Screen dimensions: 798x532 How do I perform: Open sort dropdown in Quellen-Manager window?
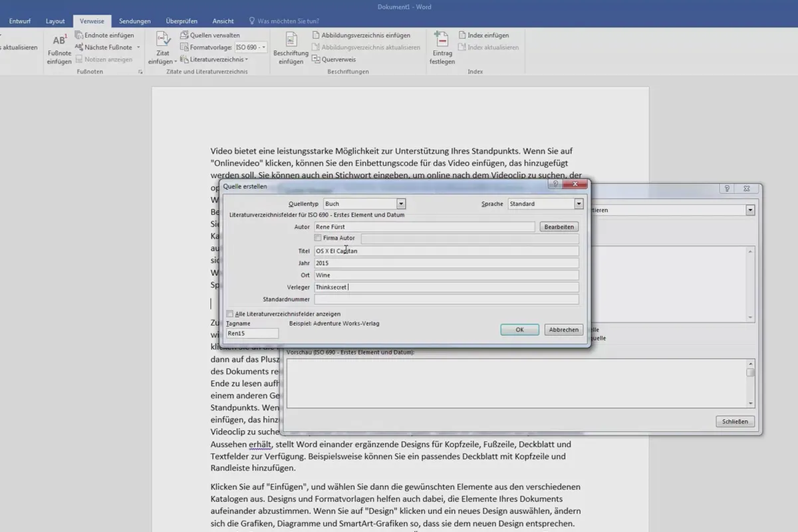click(x=750, y=210)
